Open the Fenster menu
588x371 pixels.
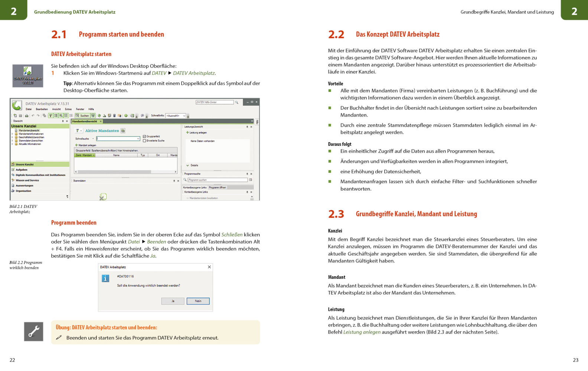coord(80,109)
